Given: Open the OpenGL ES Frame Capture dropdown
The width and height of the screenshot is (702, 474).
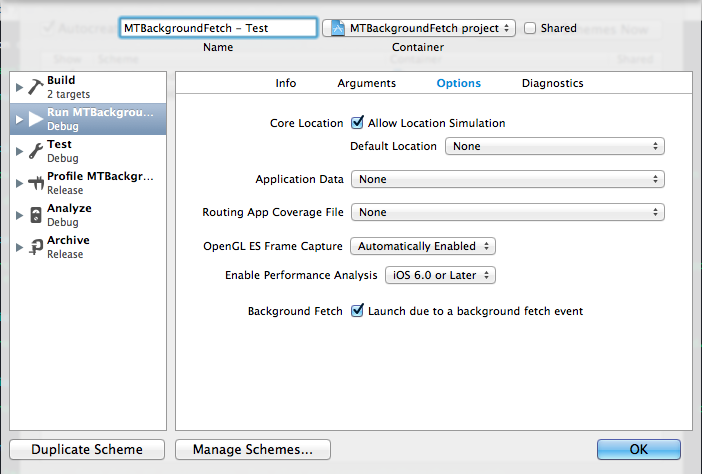Looking at the screenshot, I should coord(423,246).
